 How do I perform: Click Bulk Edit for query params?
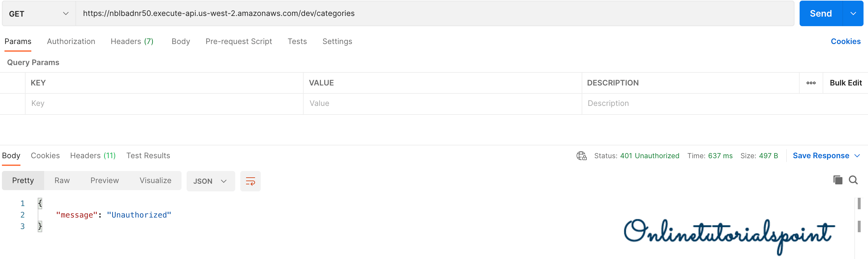coord(845,83)
